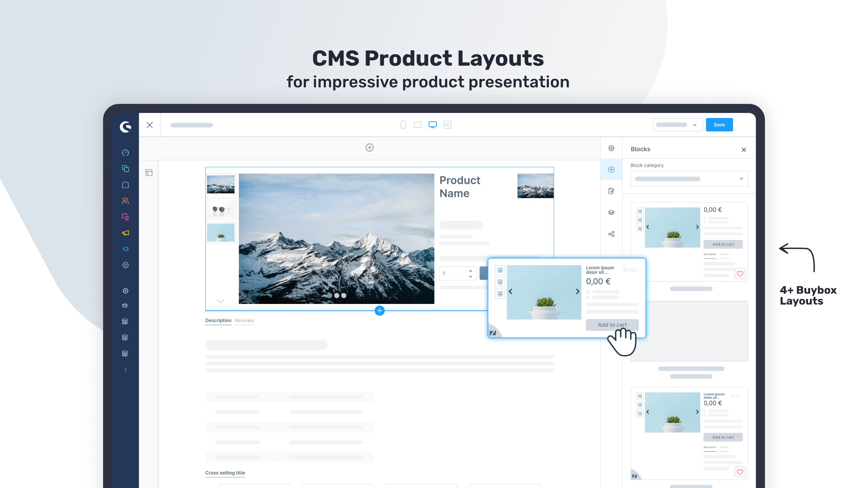Click the marketing/megaphone icon in sidebar
The height and width of the screenshot is (488, 868).
click(x=126, y=233)
